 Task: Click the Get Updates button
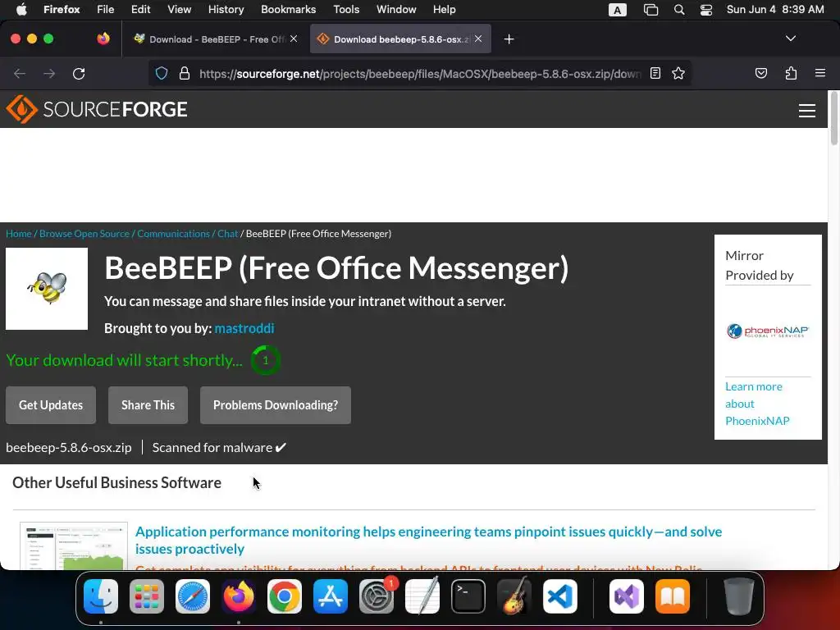click(51, 405)
